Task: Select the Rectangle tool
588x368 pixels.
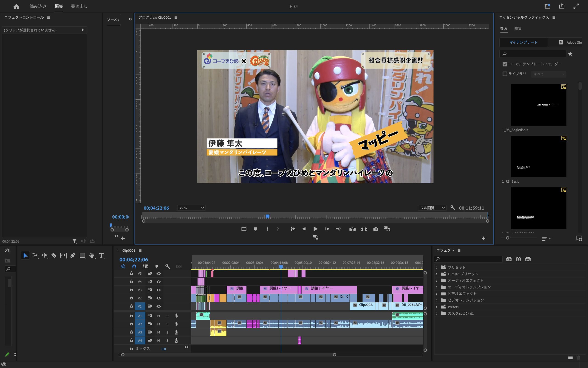Action: (82, 255)
